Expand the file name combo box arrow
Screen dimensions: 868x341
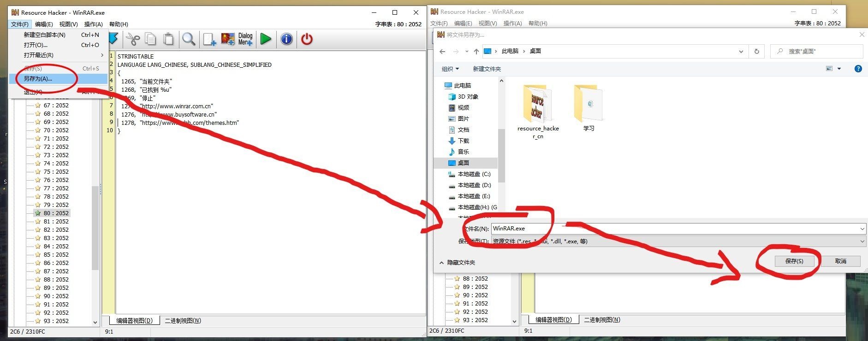pos(862,229)
